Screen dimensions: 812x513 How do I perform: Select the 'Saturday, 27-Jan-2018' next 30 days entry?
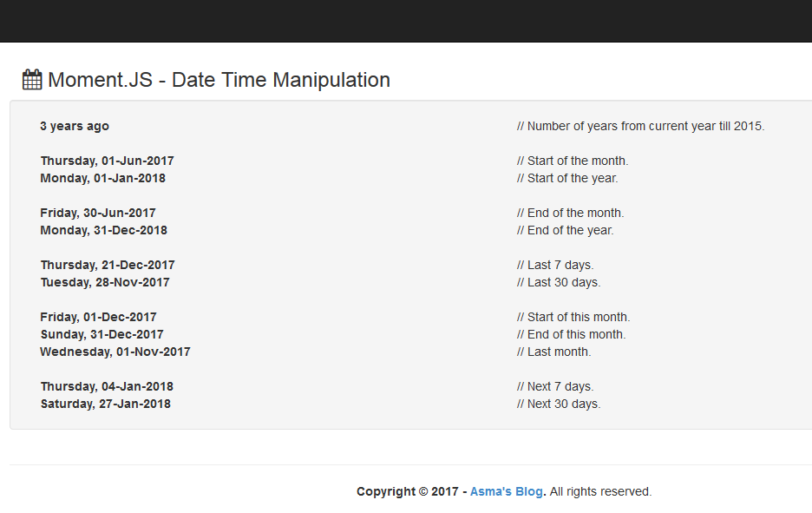[x=105, y=404]
